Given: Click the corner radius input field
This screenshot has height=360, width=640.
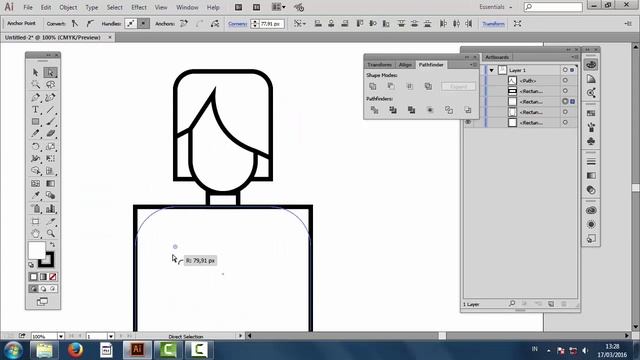Looking at the screenshot, I should point(271,24).
